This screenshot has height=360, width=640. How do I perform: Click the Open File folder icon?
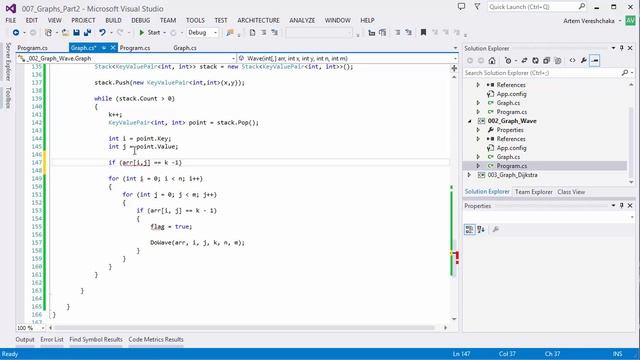pyautogui.click(x=65, y=33)
